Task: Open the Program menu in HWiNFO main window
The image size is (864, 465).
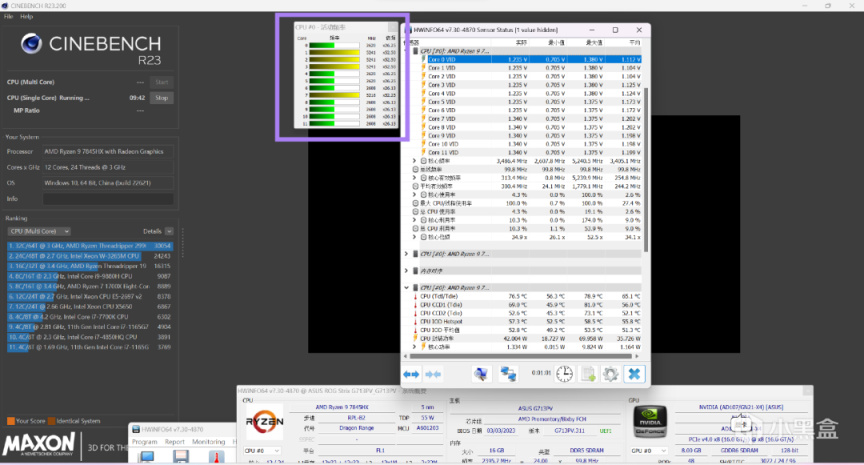Action: pos(144,442)
